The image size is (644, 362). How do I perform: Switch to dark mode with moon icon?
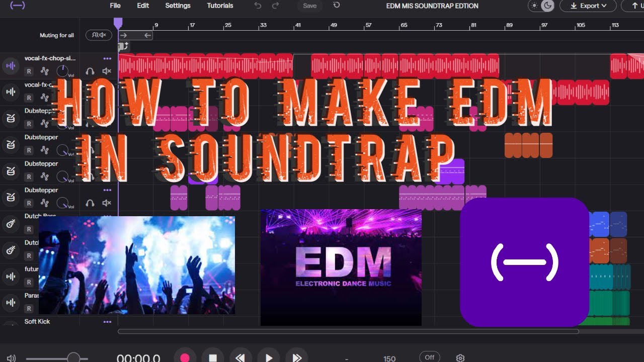(x=547, y=6)
